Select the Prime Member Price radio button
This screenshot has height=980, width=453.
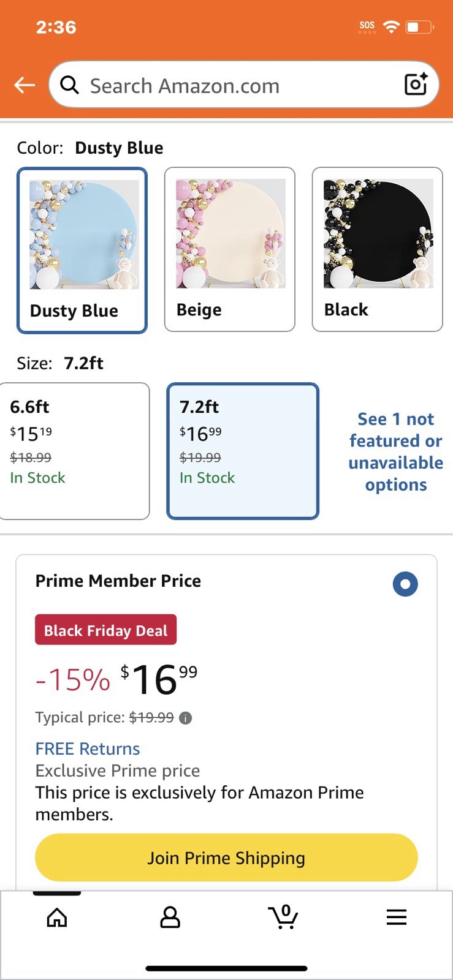tap(405, 584)
